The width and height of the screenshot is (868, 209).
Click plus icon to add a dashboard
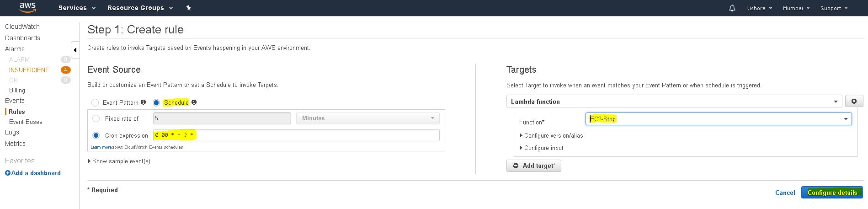[x=7, y=173]
